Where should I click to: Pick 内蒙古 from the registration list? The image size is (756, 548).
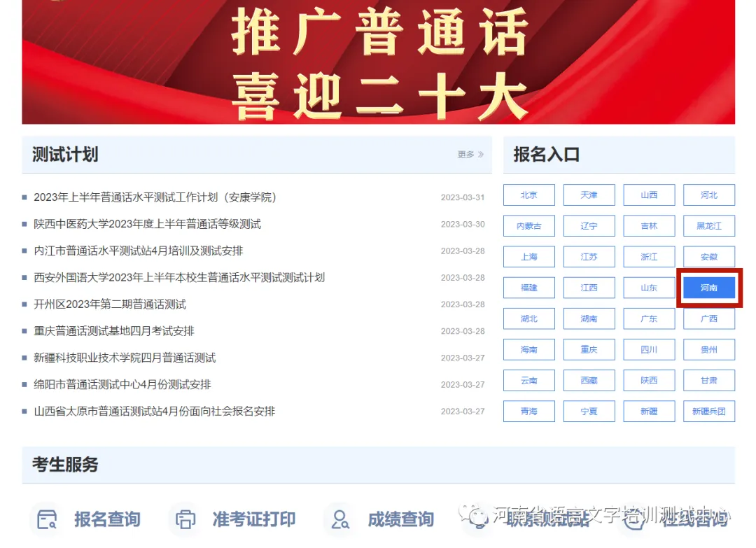tap(529, 226)
